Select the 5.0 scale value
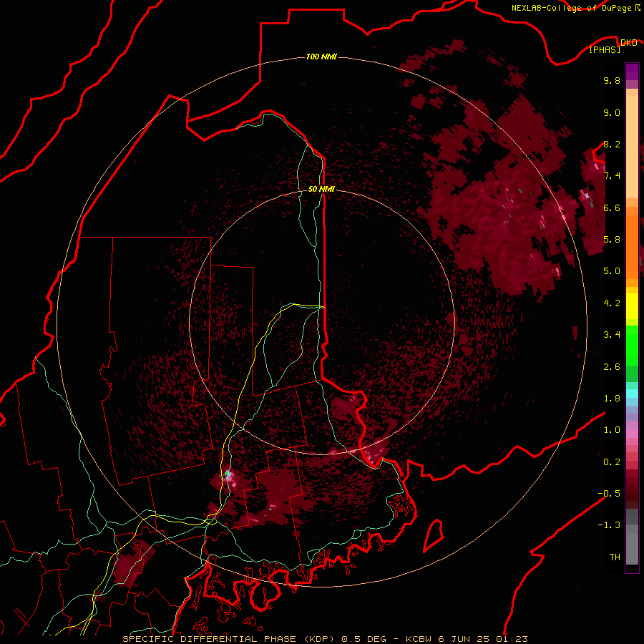Screen dimensions: 644x644 tap(612, 271)
